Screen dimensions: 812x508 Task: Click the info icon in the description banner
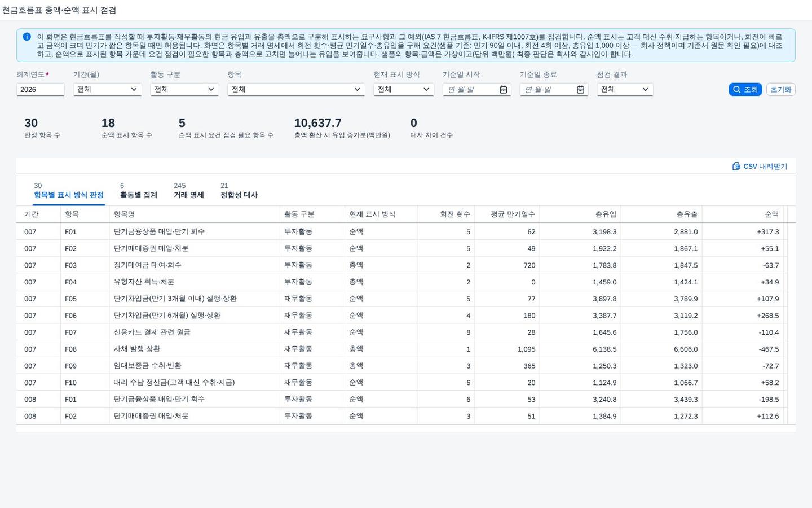[27, 37]
